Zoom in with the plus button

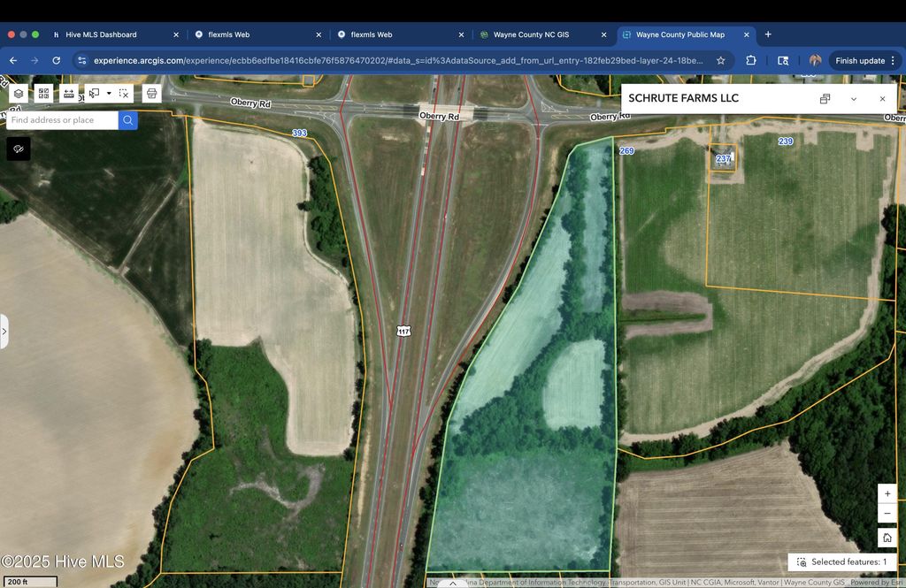coord(887,493)
